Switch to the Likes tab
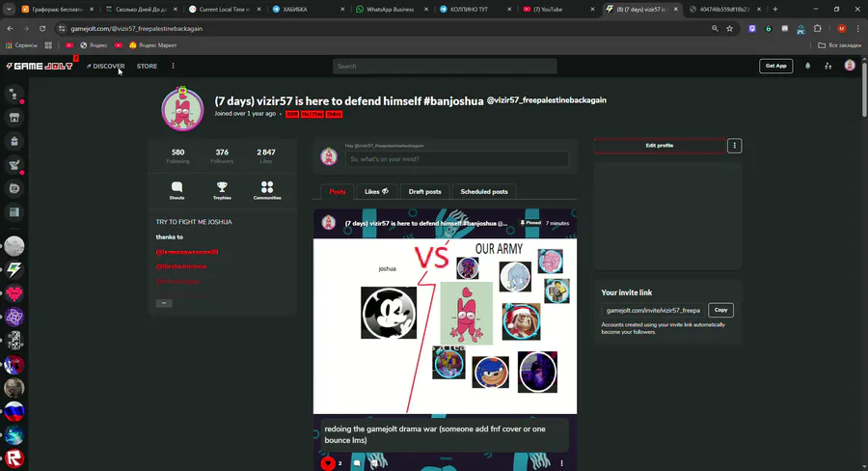Viewport: 868px width, 471px height. [376, 192]
